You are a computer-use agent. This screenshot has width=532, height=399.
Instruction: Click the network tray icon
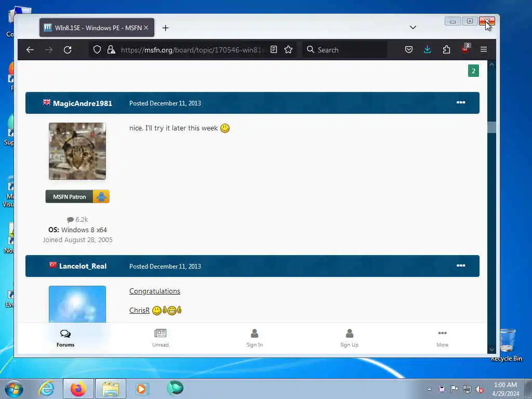467,389
